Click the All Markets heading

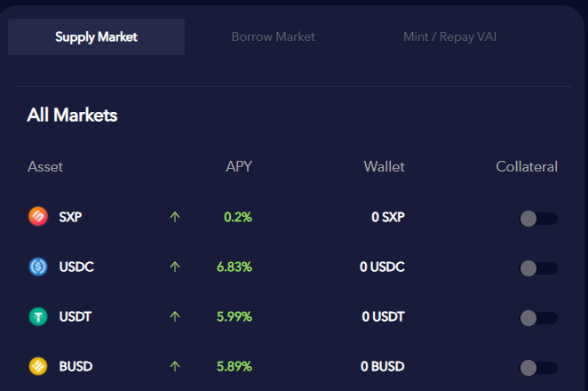point(72,115)
